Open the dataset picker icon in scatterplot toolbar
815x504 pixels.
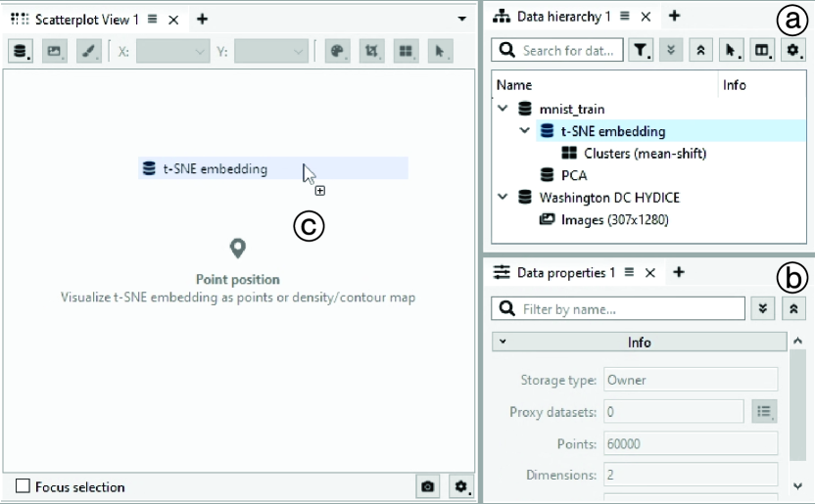click(x=21, y=51)
